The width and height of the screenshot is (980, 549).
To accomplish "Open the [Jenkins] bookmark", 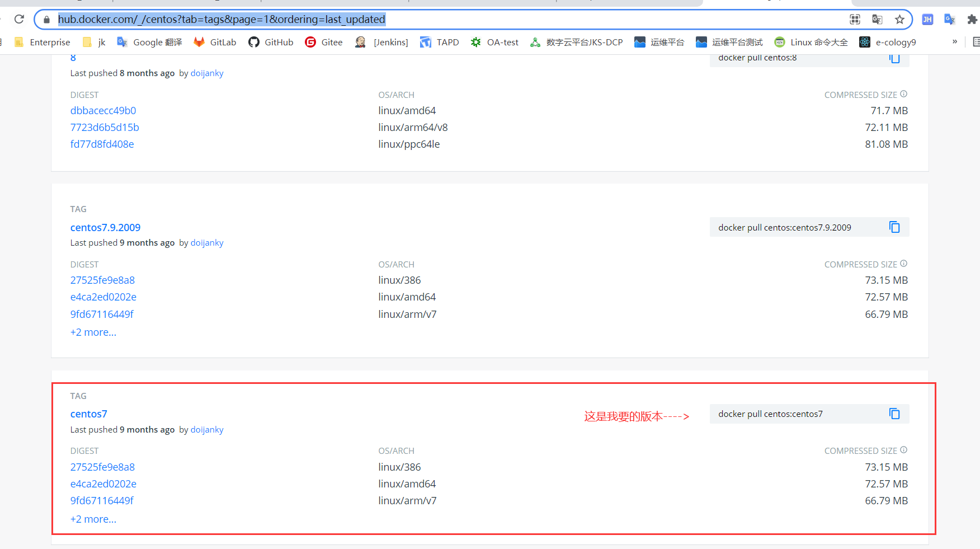I will 381,42.
